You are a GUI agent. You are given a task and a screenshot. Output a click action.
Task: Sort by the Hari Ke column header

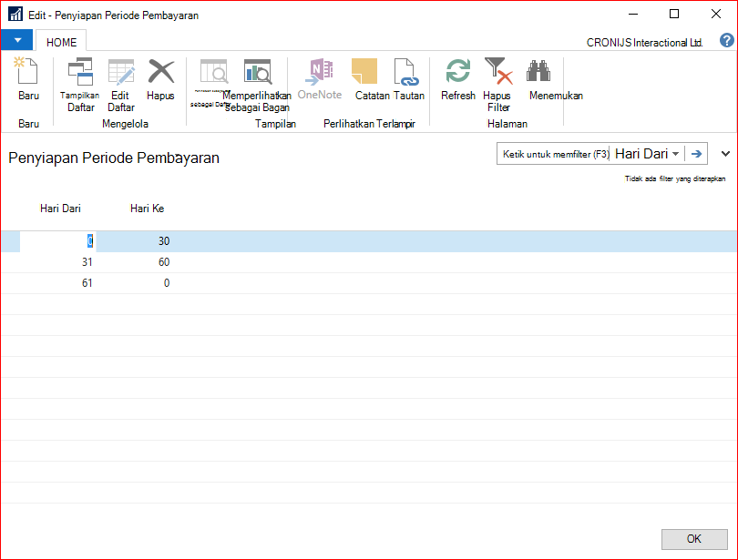(147, 209)
